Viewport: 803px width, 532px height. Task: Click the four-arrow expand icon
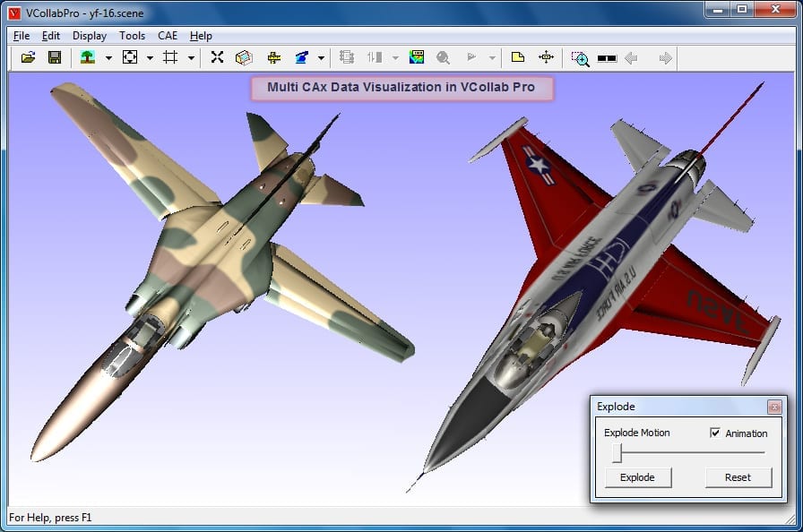(x=217, y=57)
